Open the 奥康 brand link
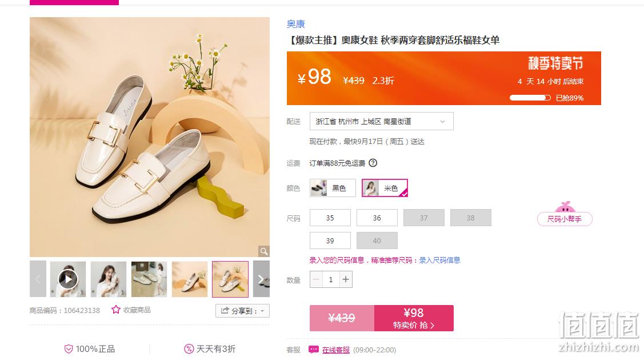 [296, 24]
